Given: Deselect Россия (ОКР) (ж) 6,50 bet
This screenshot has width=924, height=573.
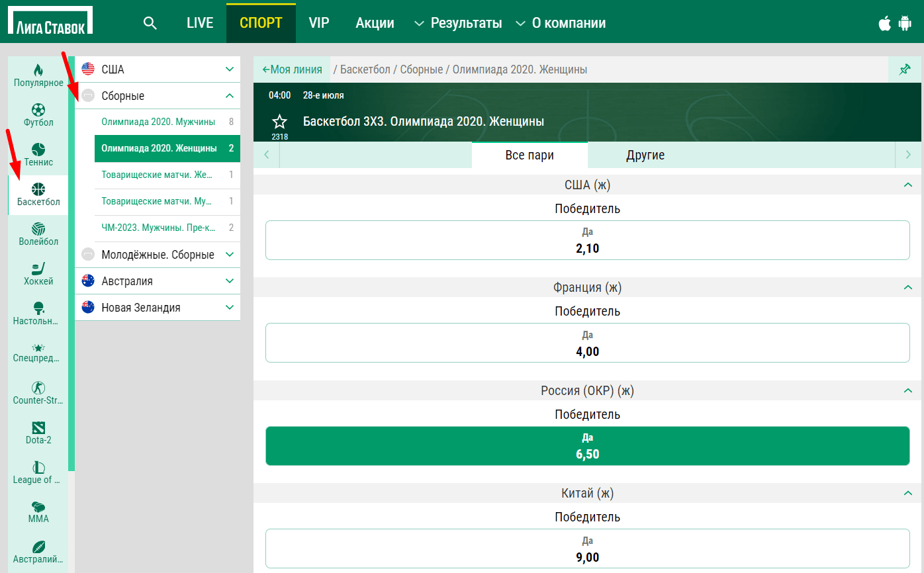Looking at the screenshot, I should (x=588, y=446).
